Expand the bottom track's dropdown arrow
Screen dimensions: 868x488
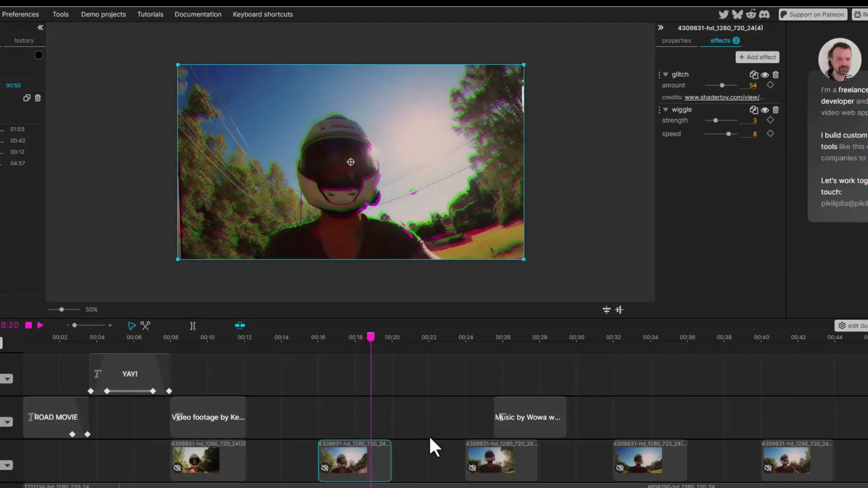pyautogui.click(x=6, y=465)
